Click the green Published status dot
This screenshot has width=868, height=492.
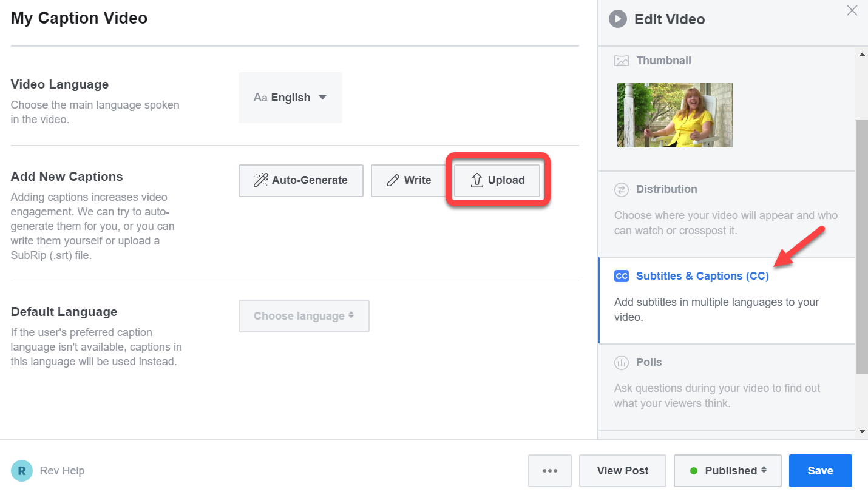[694, 471]
